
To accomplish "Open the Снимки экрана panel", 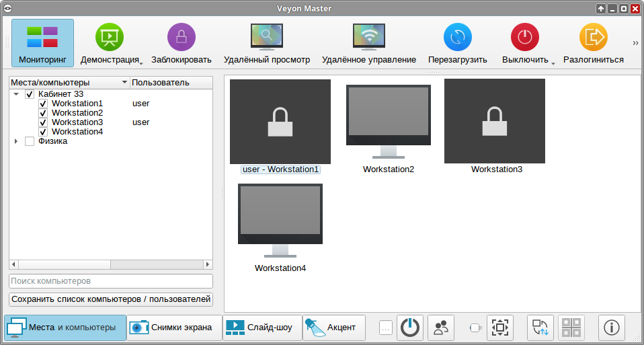I will pyautogui.click(x=174, y=328).
